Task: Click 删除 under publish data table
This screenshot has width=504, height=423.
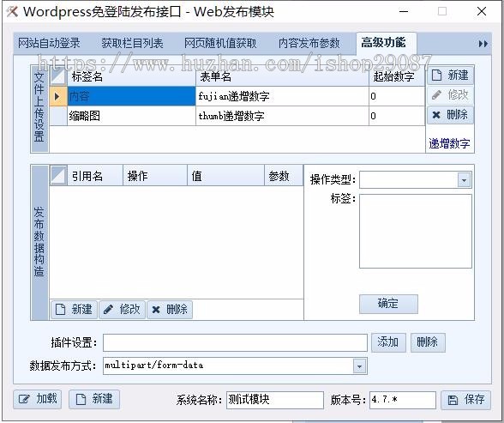Action: (x=170, y=310)
